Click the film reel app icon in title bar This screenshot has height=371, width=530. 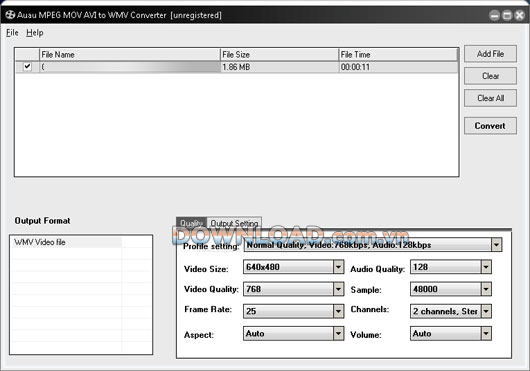[10, 15]
